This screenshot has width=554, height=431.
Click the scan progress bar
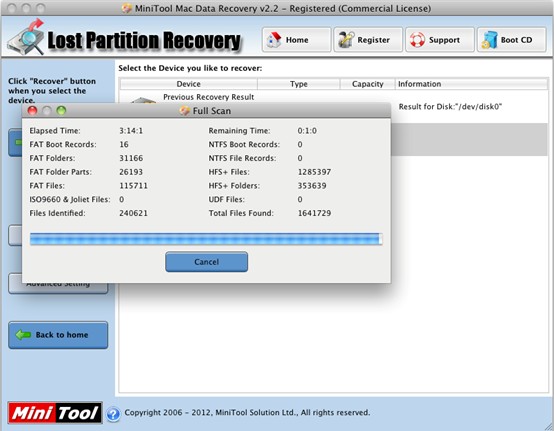(206, 239)
